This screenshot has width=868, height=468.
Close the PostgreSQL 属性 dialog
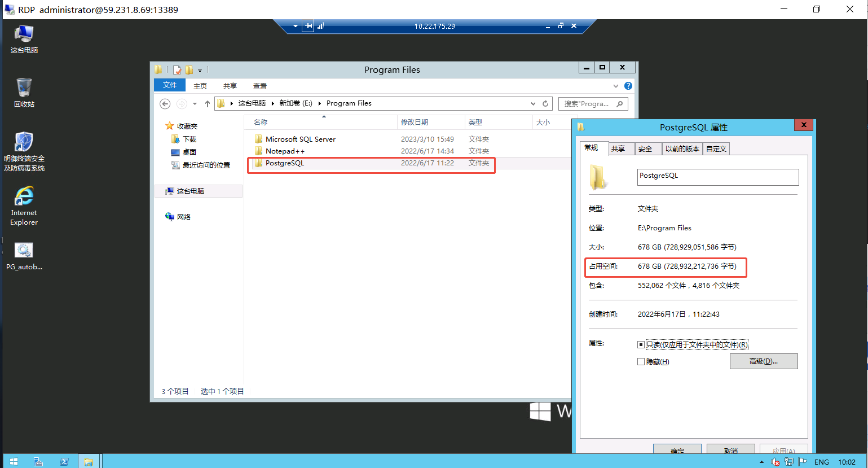[804, 125]
